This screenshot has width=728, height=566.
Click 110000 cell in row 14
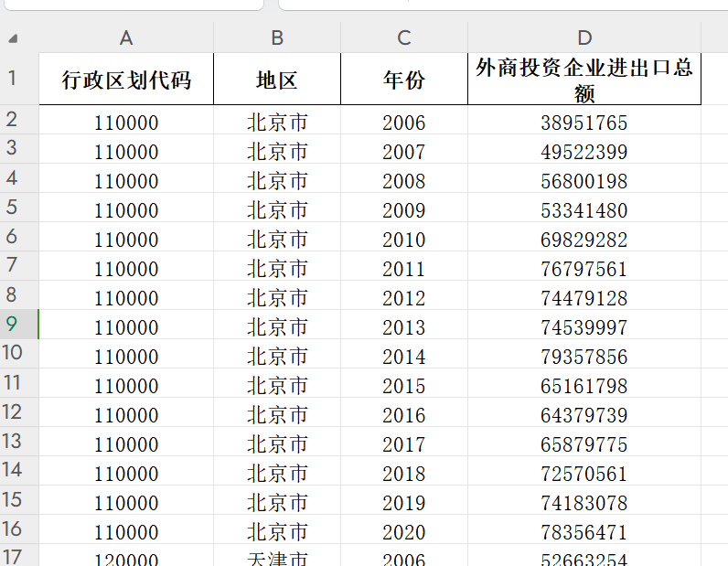[126, 471]
